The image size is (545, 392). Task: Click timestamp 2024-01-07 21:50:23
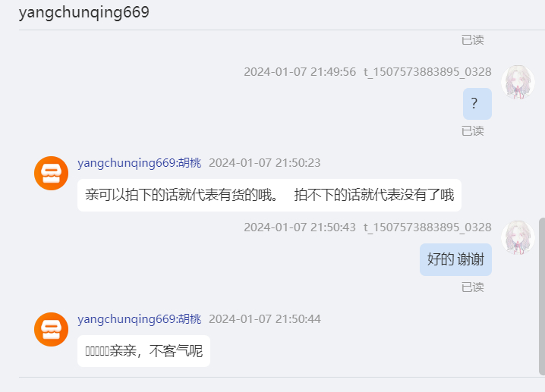tap(264, 163)
